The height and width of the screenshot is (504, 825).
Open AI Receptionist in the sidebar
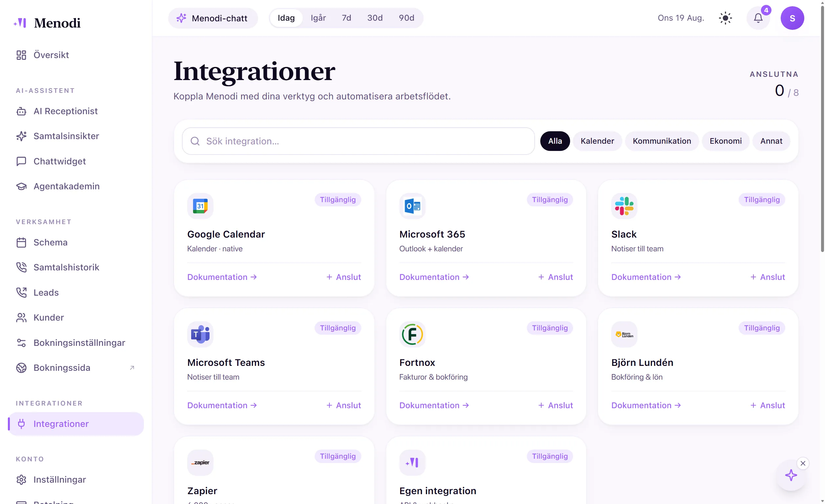[76, 111]
